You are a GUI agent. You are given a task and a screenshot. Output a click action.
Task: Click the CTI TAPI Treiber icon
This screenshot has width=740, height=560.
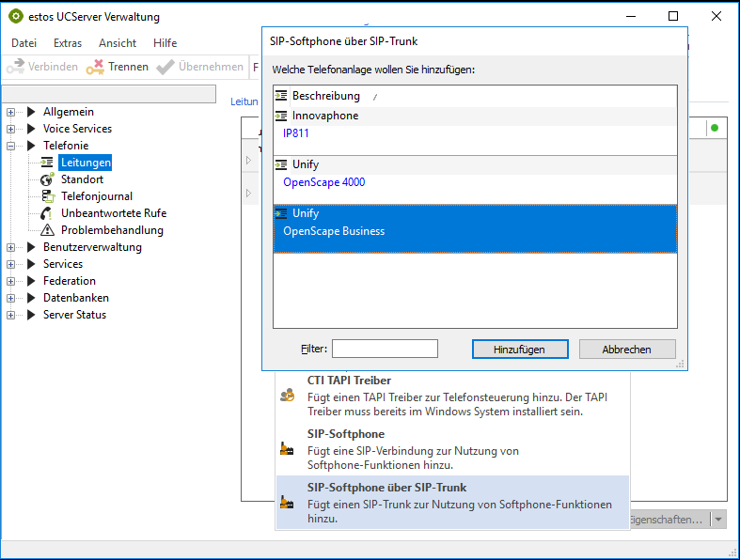(x=288, y=396)
